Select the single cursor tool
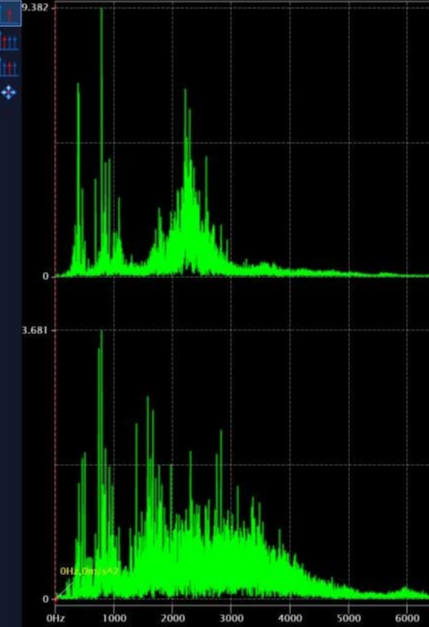The height and width of the screenshot is (627, 429). 10,14
